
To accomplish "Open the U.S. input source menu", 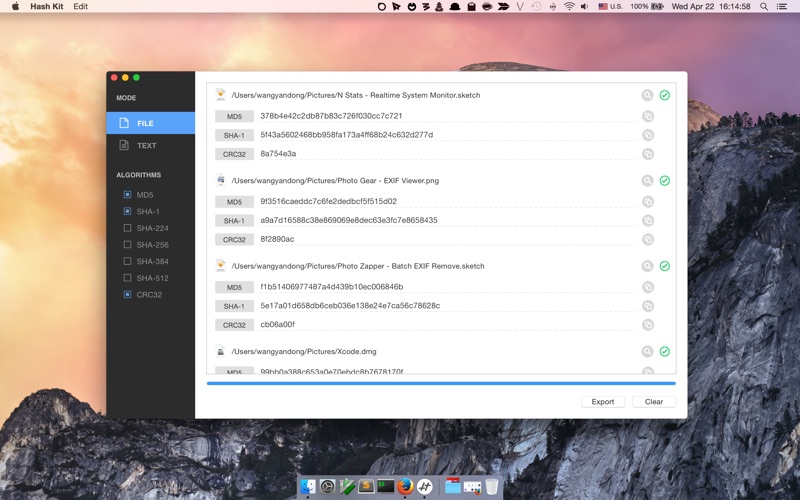I will [610, 7].
